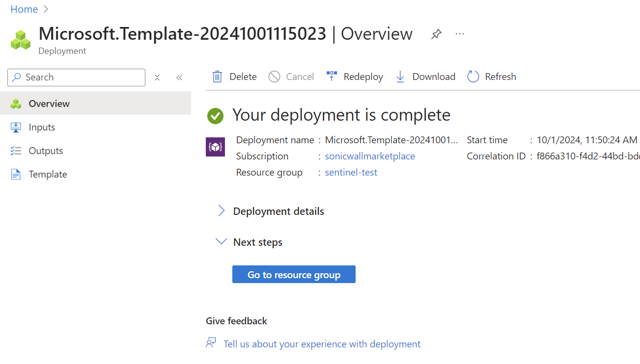Screen dimensions: 640x364
Task: Click the Download label in toolbar
Action: click(434, 77)
